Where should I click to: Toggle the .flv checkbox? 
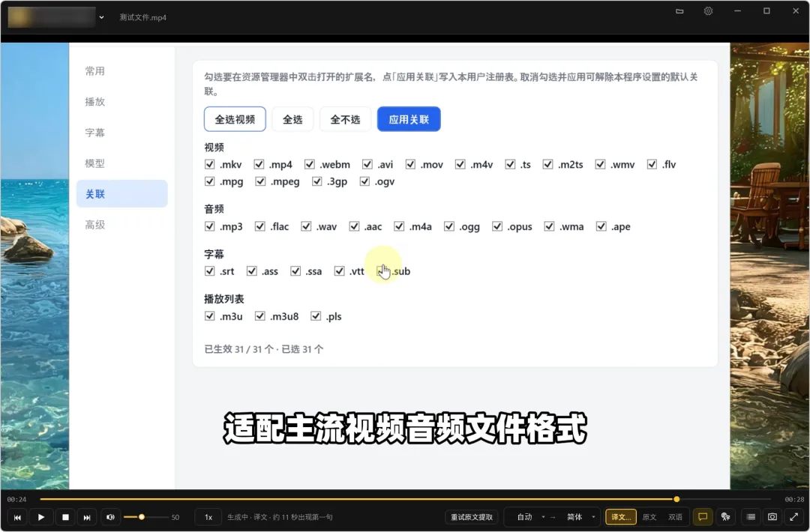(652, 164)
